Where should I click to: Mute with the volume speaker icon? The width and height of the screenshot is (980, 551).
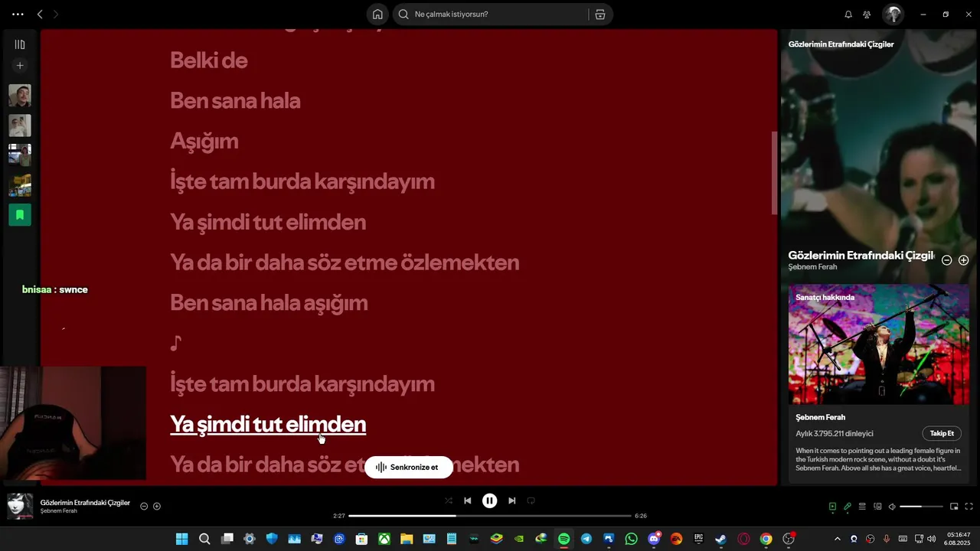[892, 507]
